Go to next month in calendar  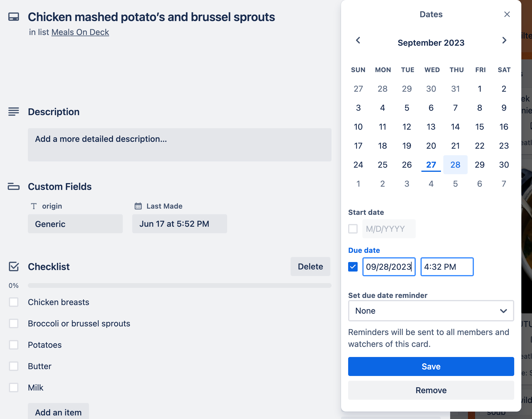coord(504,40)
